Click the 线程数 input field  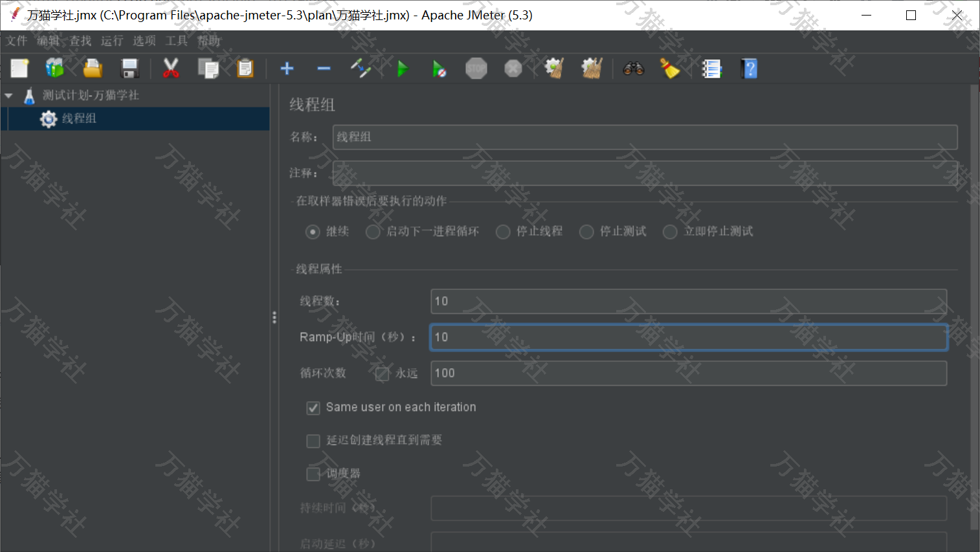(689, 302)
